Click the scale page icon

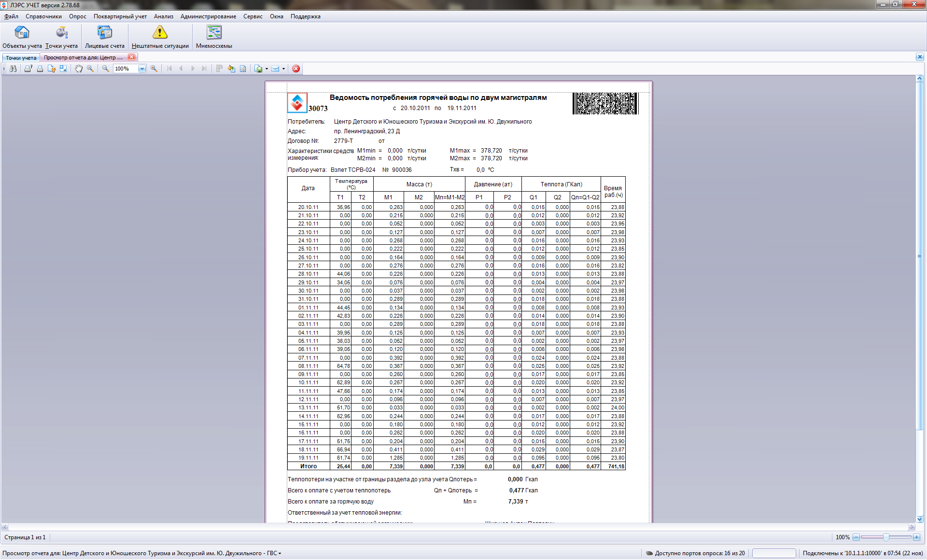pos(63,69)
